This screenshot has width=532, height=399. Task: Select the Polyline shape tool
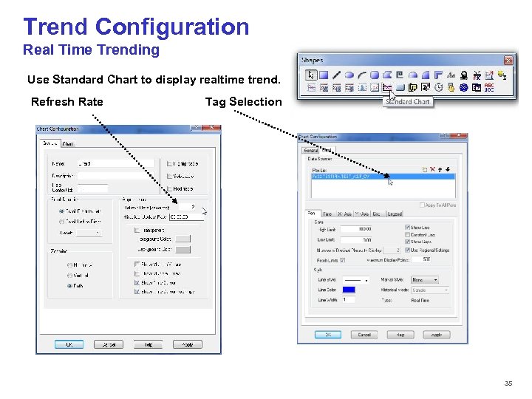pos(400,75)
